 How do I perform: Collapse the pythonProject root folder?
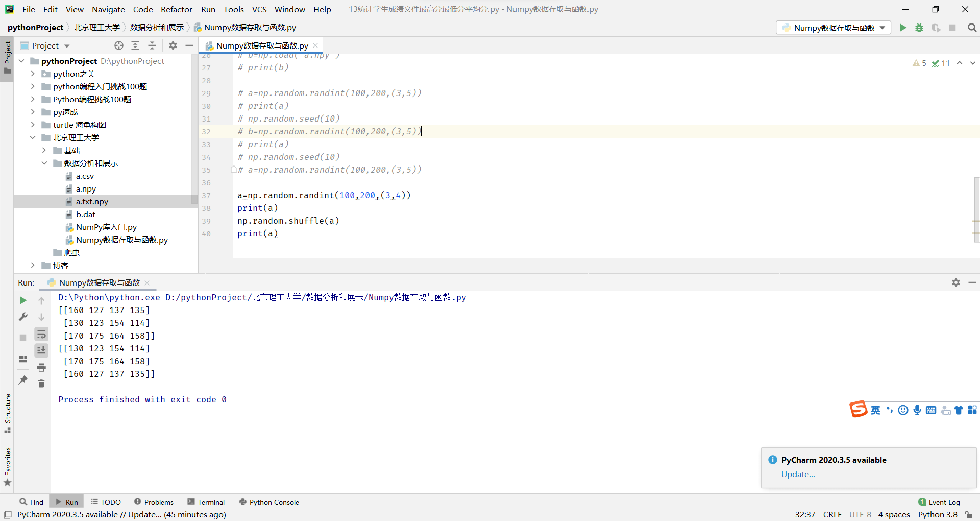[21, 61]
